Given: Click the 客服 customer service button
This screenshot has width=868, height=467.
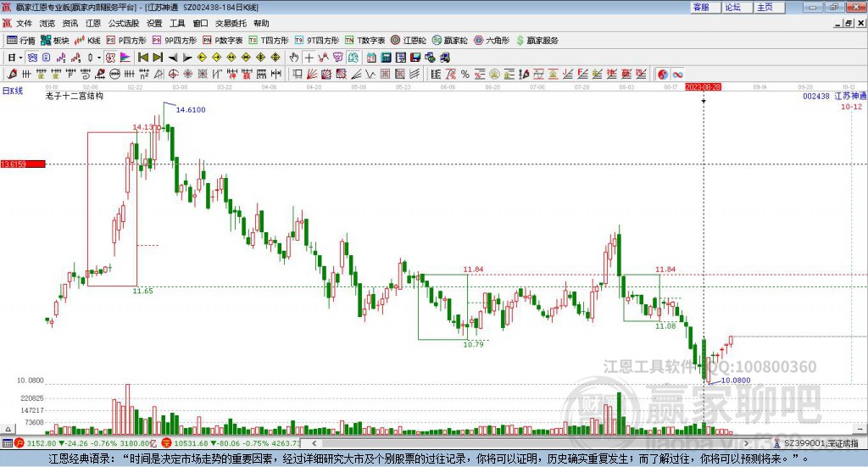Looking at the screenshot, I should click(701, 7).
